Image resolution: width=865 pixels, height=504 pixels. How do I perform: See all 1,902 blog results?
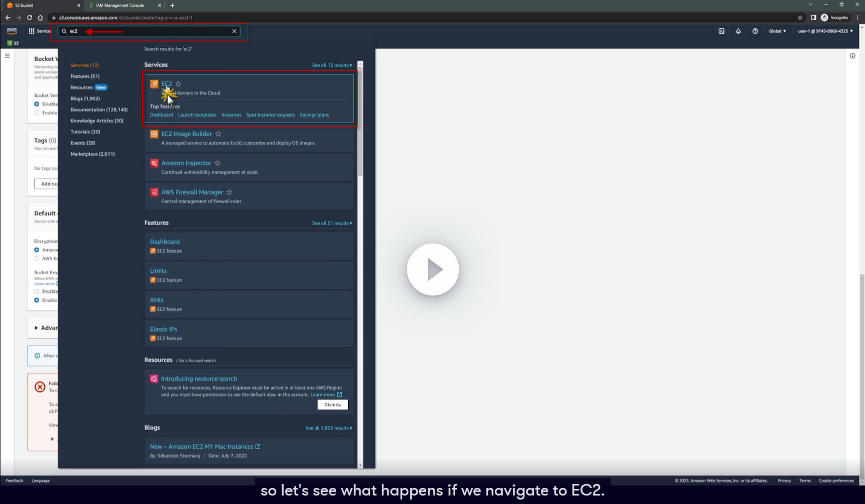click(329, 428)
